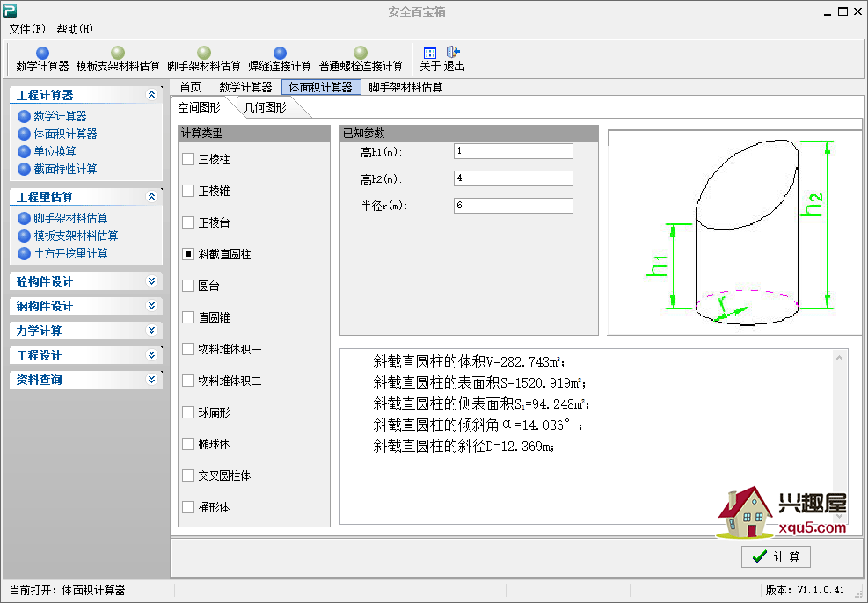Open sidebar 脚手架材料估算 item
The width and height of the screenshot is (868, 603).
(63, 219)
